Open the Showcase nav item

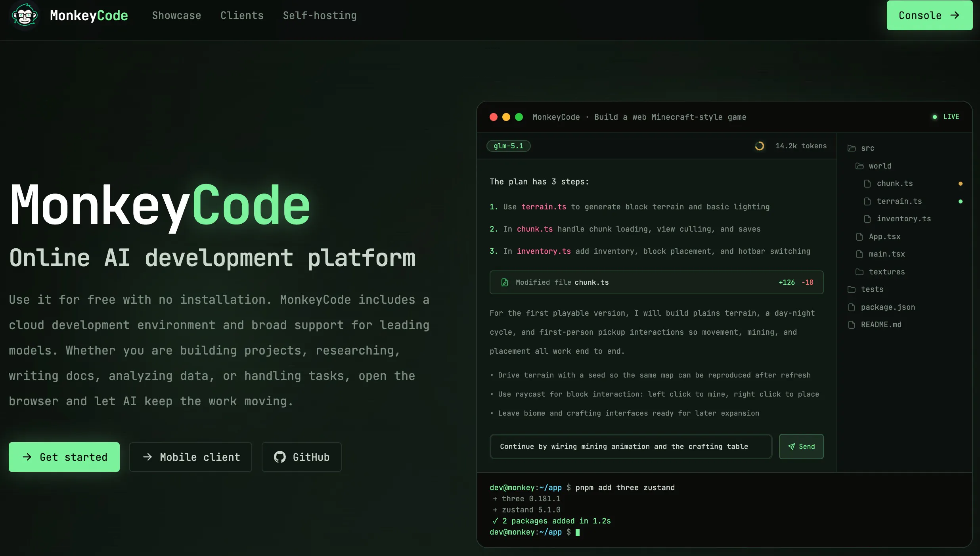(176, 15)
